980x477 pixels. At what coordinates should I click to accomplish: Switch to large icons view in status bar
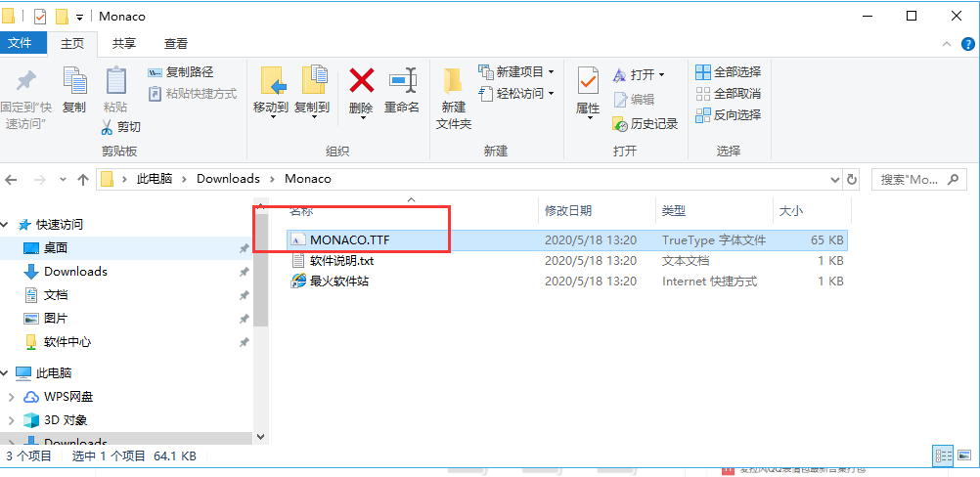[x=965, y=456]
